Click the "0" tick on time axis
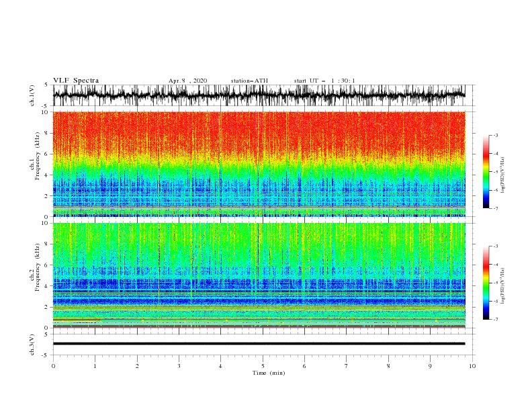The width and height of the screenshot is (532, 411). 53,366
